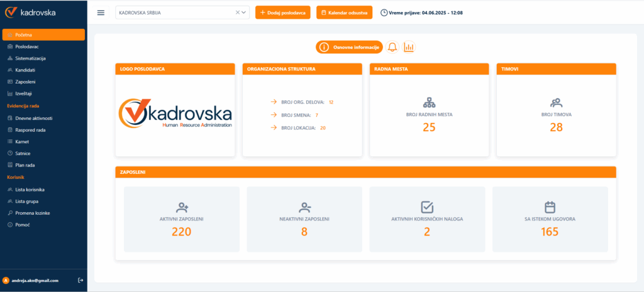Select Promena lozinke in the sidebar
644x292 pixels.
point(32,213)
